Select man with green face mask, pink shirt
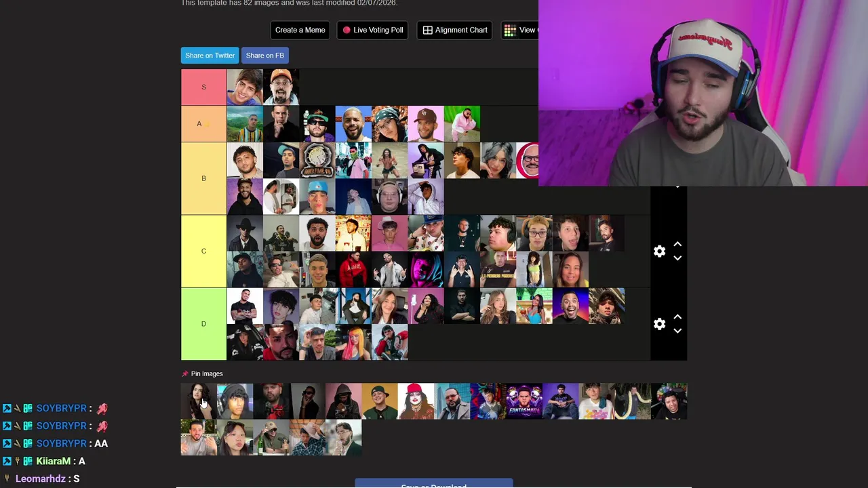This screenshot has height=488, width=868. (x=353, y=160)
